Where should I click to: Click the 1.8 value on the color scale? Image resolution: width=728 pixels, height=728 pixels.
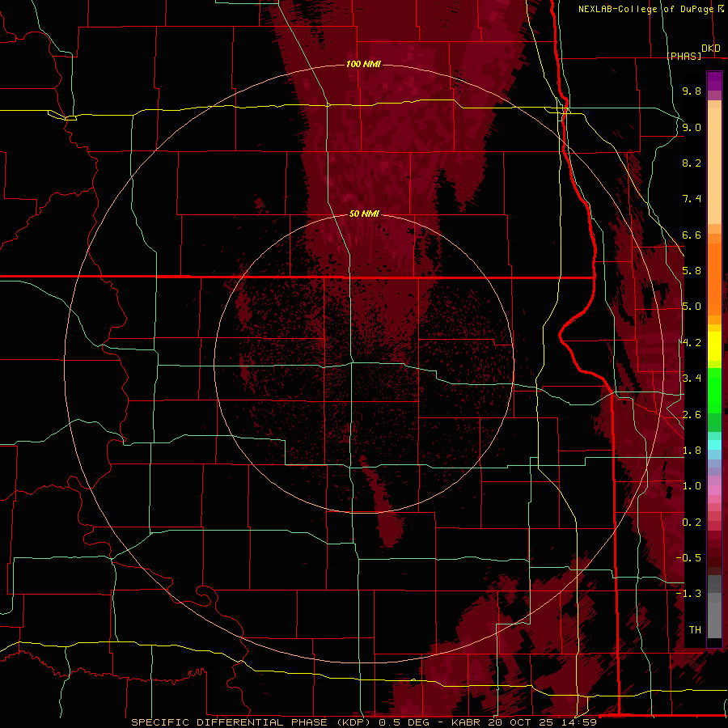tap(692, 451)
